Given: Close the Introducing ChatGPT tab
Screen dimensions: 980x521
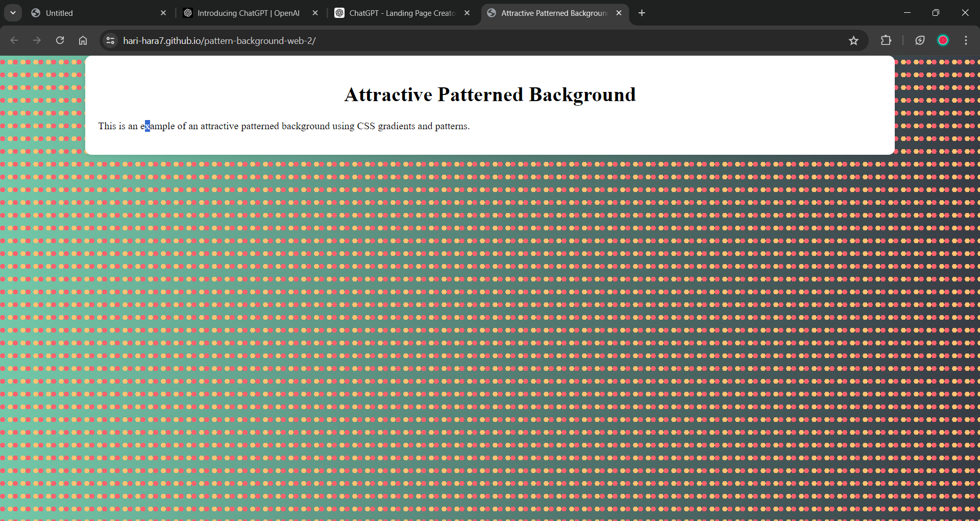Looking at the screenshot, I should point(315,13).
